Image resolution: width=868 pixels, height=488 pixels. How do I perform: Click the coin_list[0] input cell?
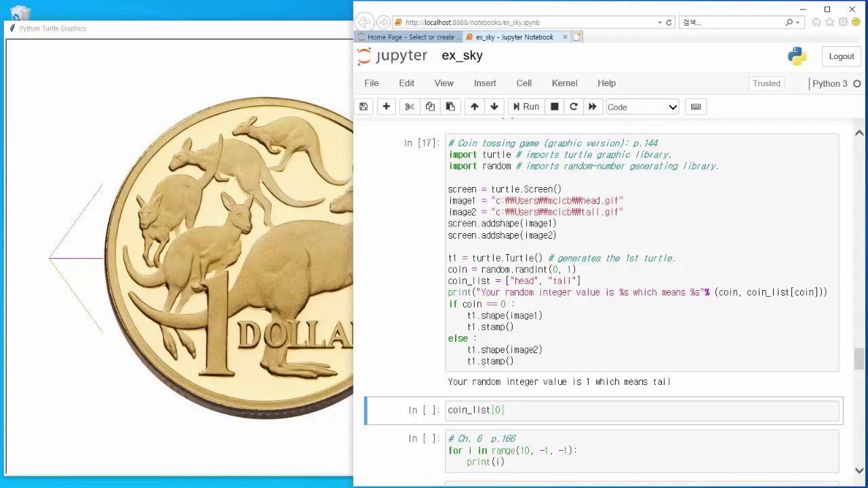pyautogui.click(x=642, y=410)
